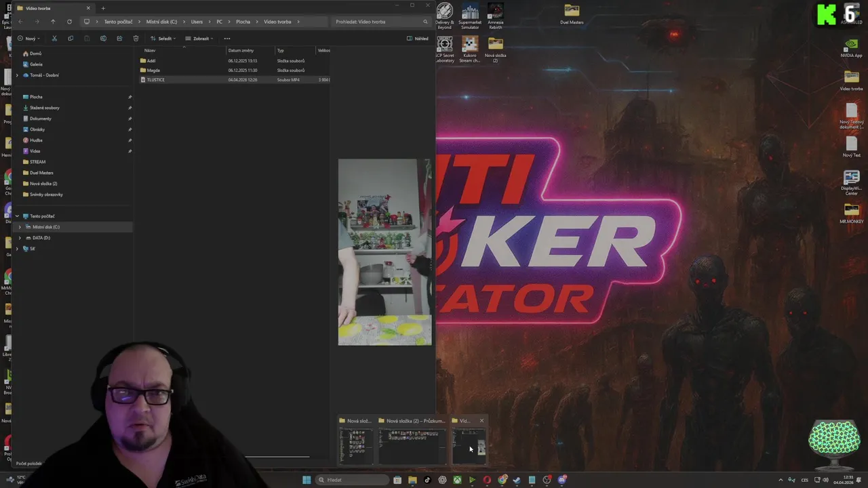
Task: Show hidden system tray icons chevron
Action: click(x=780, y=480)
